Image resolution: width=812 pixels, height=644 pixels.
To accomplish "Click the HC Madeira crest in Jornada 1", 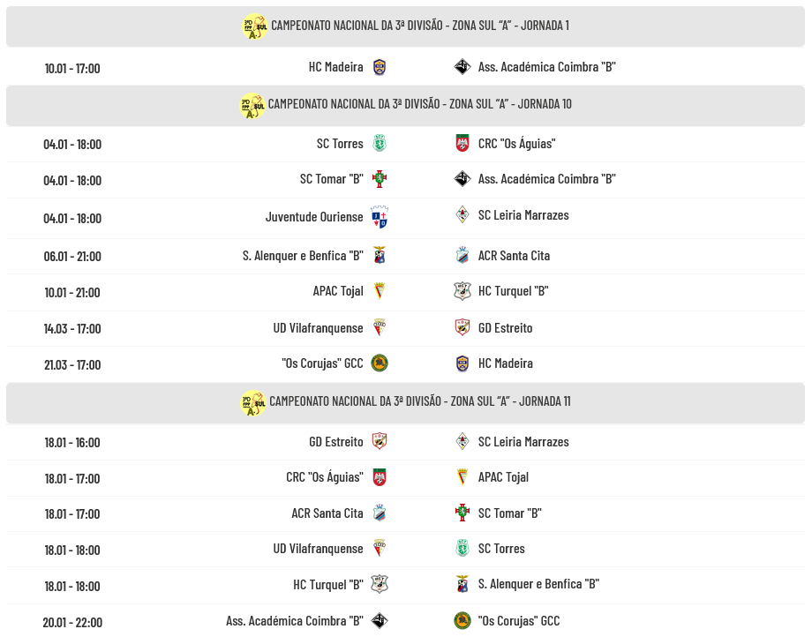I will click(x=380, y=67).
